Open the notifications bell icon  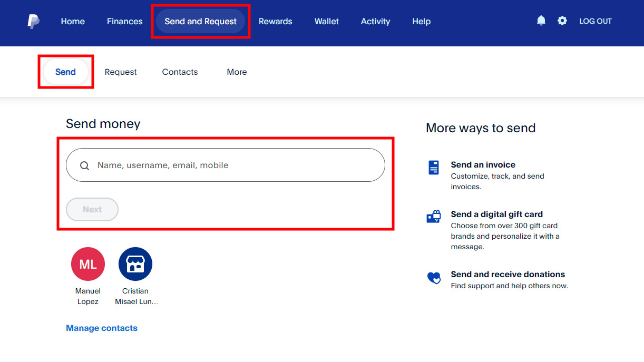(x=541, y=21)
